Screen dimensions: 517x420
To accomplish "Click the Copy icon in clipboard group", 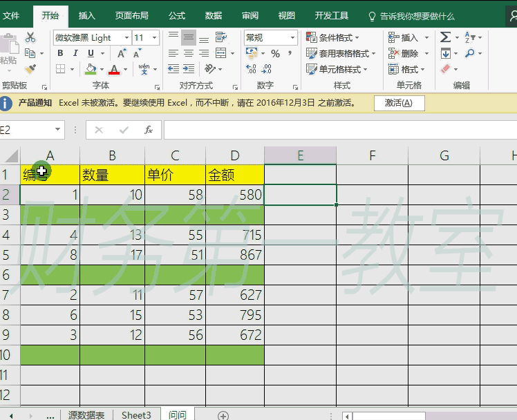I will [30, 53].
